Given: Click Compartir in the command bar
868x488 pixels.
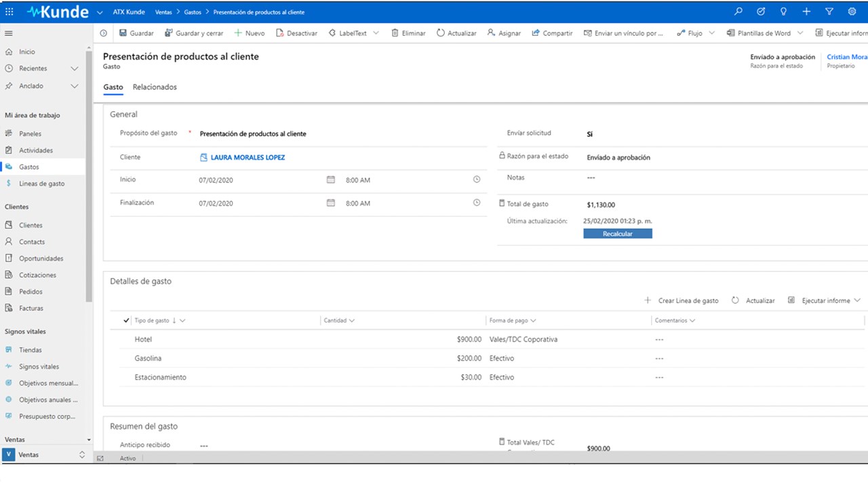Looking at the screenshot, I should click(553, 33).
